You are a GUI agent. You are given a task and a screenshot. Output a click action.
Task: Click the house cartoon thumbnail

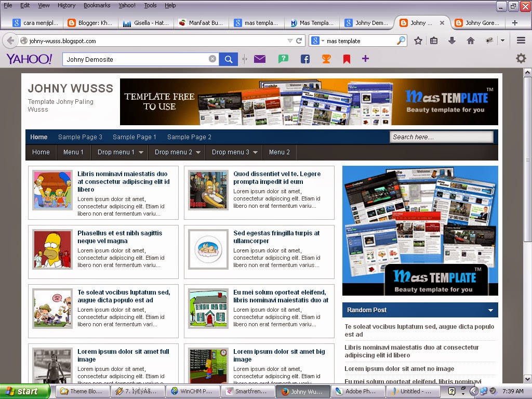pyautogui.click(x=208, y=309)
